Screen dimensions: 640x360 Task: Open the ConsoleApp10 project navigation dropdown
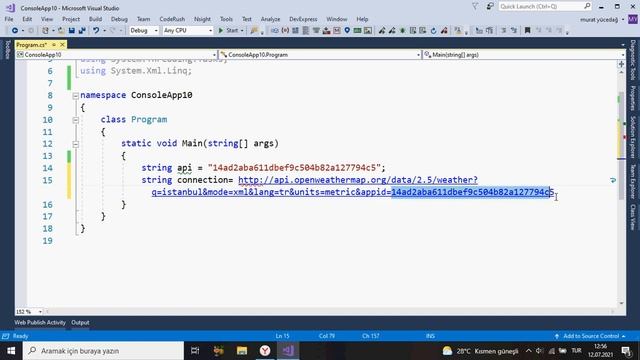tap(116, 55)
